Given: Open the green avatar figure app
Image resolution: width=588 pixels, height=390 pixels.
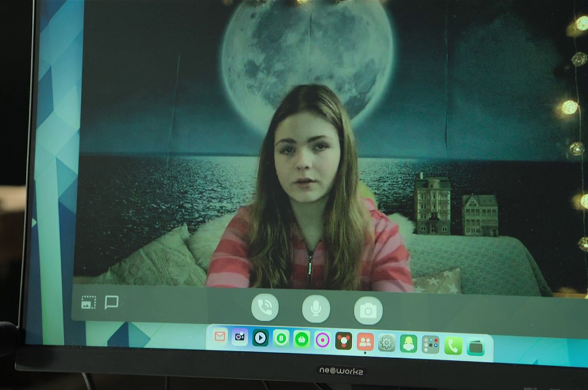Looking at the screenshot, I should click(408, 343).
